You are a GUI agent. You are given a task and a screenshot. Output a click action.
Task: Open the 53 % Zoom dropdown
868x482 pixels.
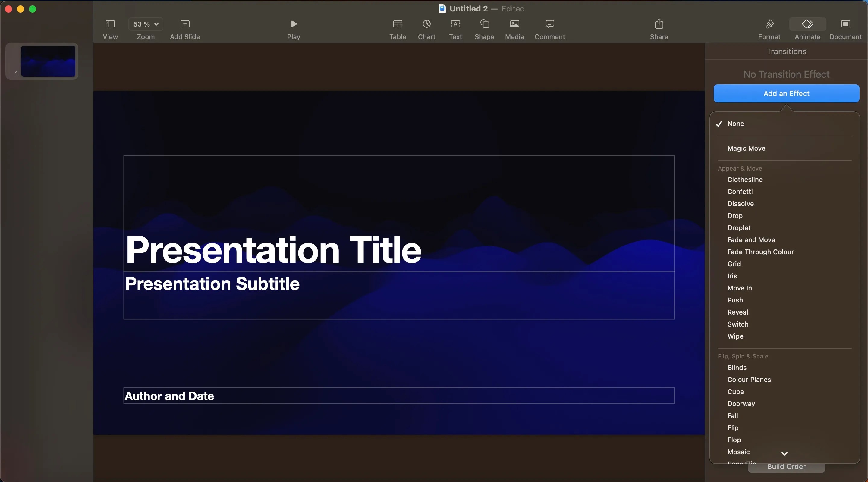[x=146, y=24]
